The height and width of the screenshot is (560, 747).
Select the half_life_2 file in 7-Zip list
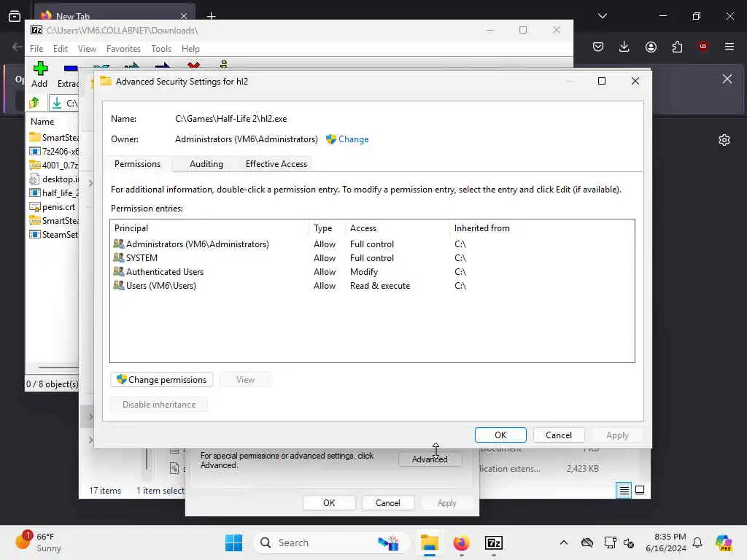[x=54, y=192]
